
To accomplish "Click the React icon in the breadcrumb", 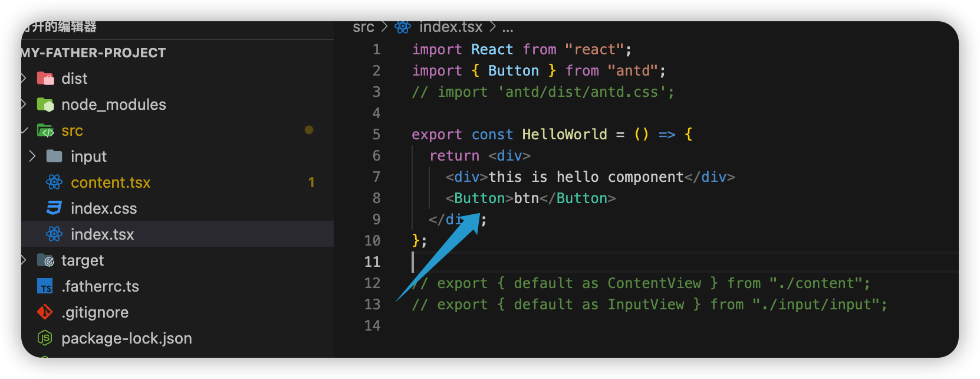I will click(403, 27).
